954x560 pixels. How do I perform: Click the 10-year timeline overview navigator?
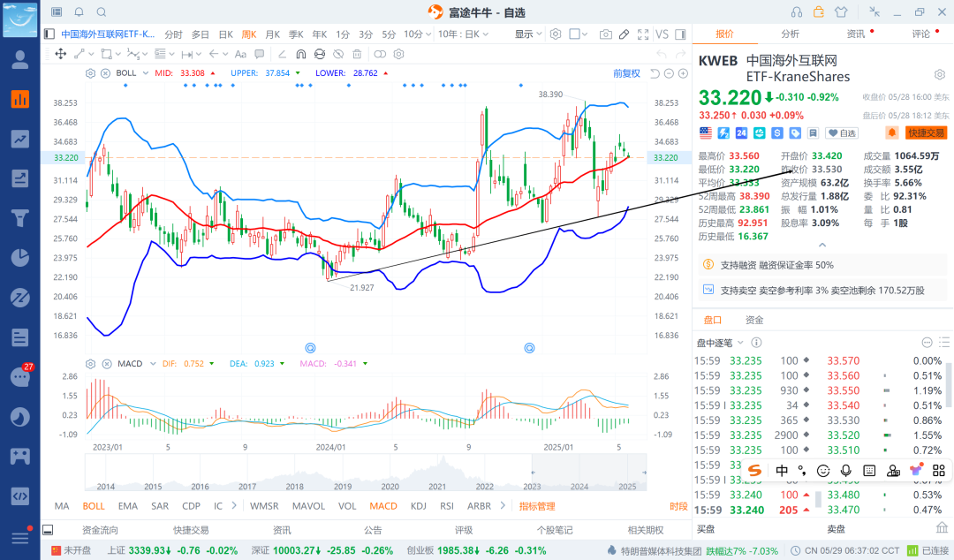coord(366,473)
